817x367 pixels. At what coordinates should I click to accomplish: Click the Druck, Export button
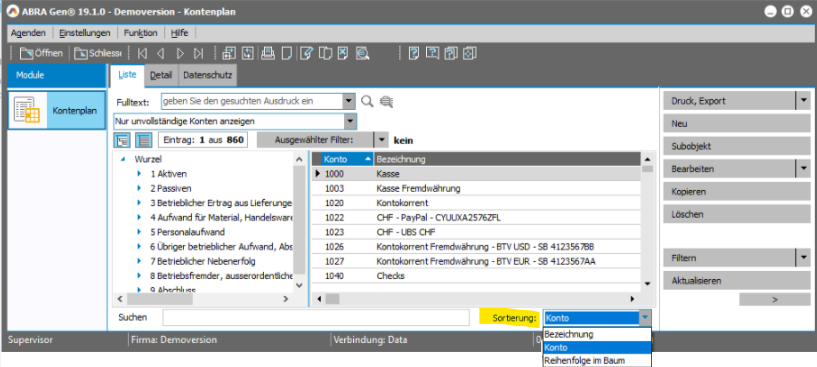point(729,101)
